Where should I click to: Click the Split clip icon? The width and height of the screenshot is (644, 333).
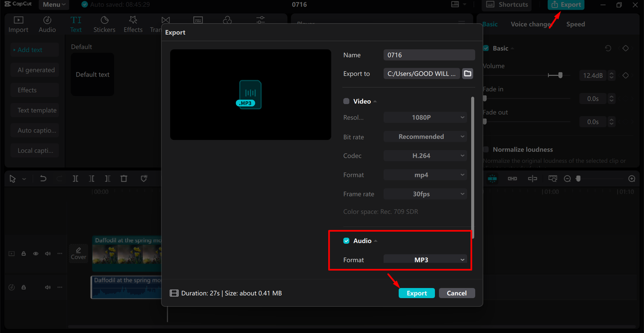75,179
